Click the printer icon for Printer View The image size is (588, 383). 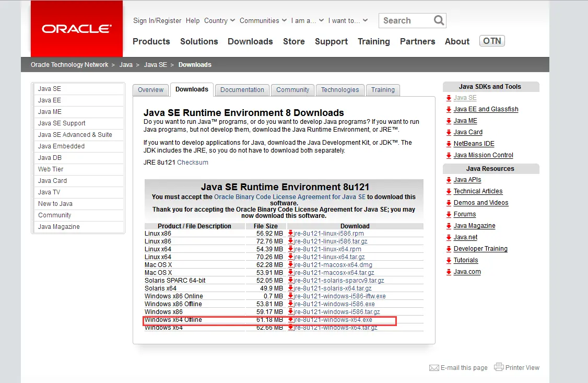(499, 367)
